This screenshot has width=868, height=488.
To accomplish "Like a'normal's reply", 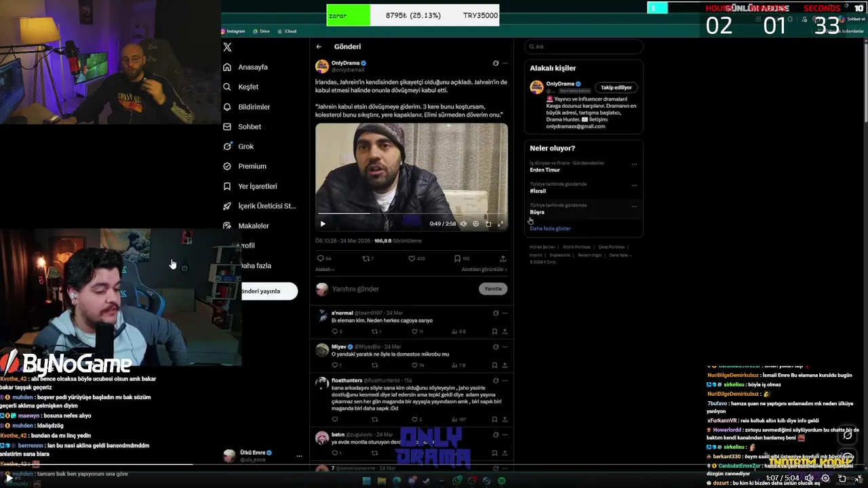I will coord(418,331).
